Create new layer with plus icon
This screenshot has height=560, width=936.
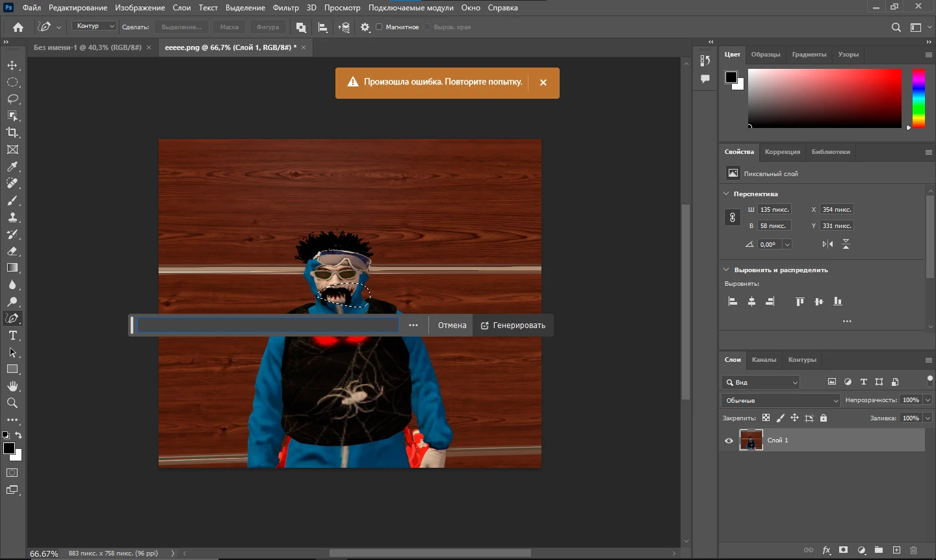pyautogui.click(x=896, y=550)
